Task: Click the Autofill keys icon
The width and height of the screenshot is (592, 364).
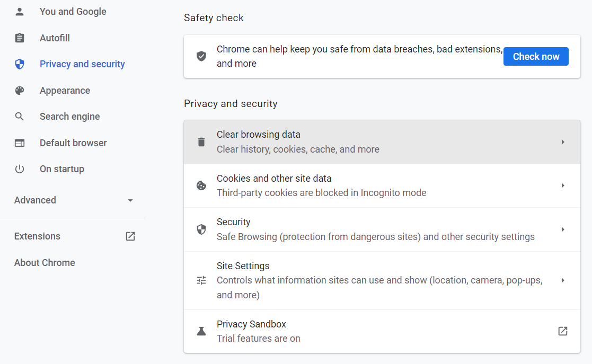Action: pos(20,38)
